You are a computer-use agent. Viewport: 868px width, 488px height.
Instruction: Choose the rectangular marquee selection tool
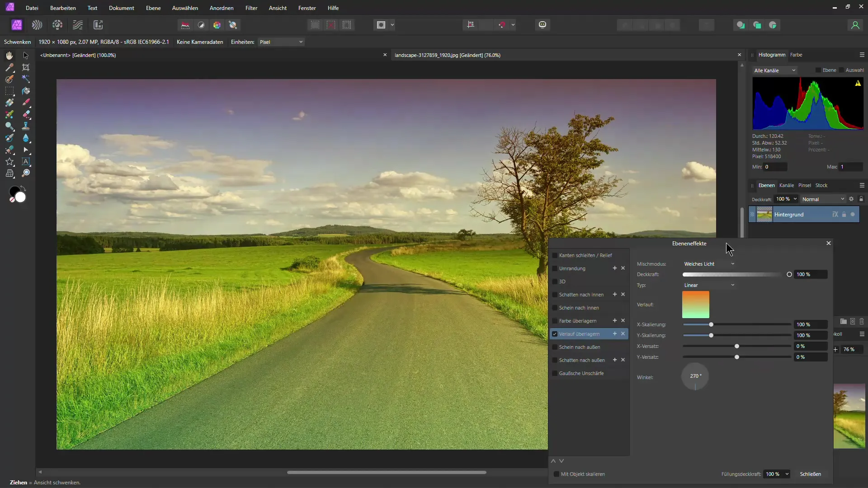pyautogui.click(x=9, y=91)
